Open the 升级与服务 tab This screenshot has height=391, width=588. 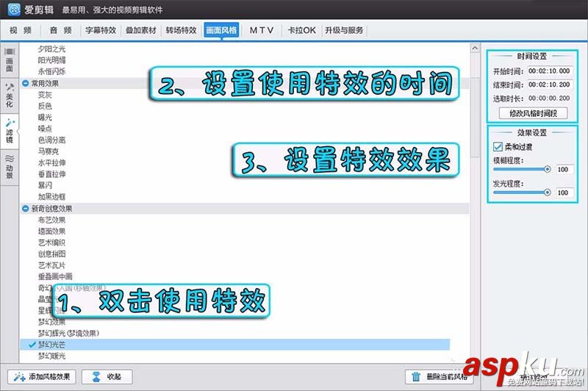click(x=344, y=30)
